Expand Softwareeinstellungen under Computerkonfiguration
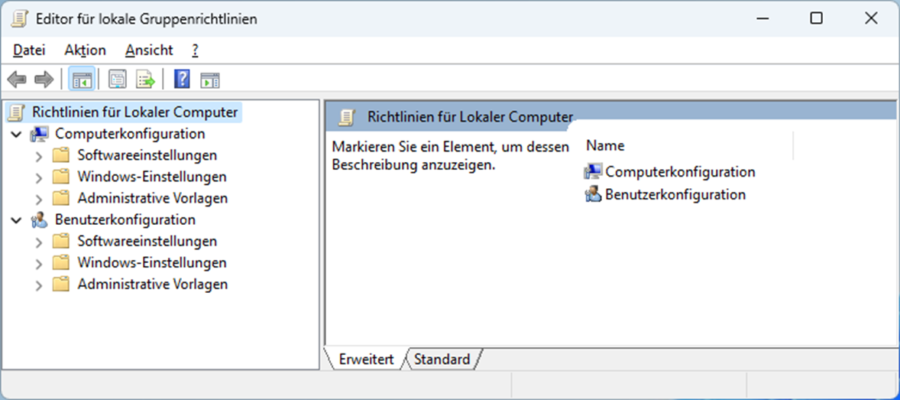Image resolution: width=900 pixels, height=400 pixels. (38, 156)
